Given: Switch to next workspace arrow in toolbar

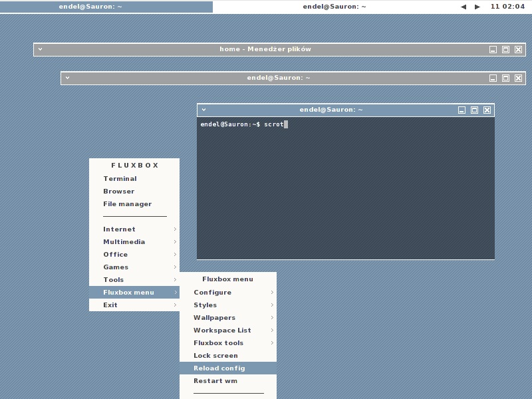Looking at the screenshot, I should click(477, 7).
